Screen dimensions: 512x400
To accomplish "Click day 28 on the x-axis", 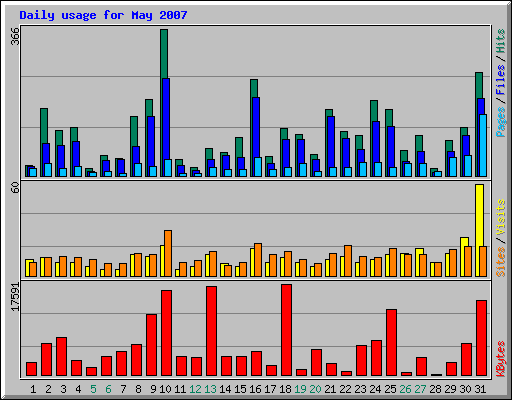I will tap(435, 389).
